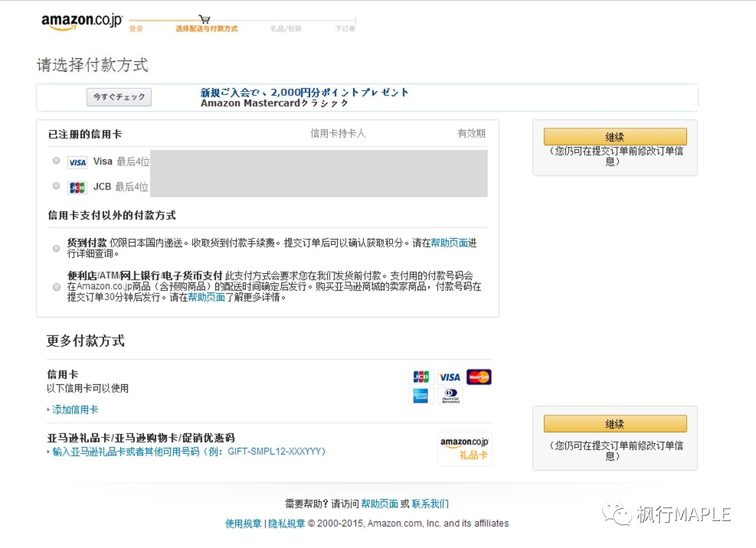The image size is (756, 548).
Task: Expand the 添加信用卡 section
Action: (75, 409)
